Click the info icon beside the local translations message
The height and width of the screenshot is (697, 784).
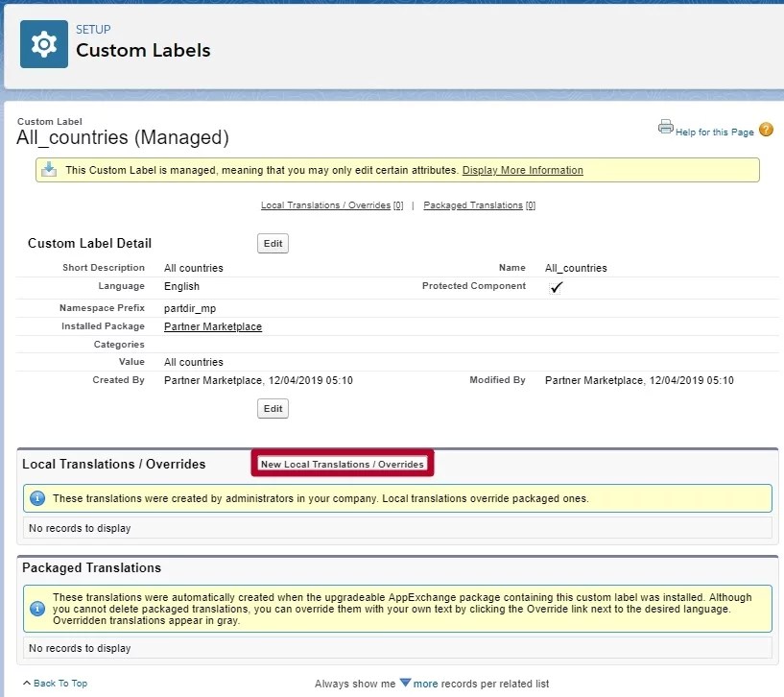(x=36, y=498)
